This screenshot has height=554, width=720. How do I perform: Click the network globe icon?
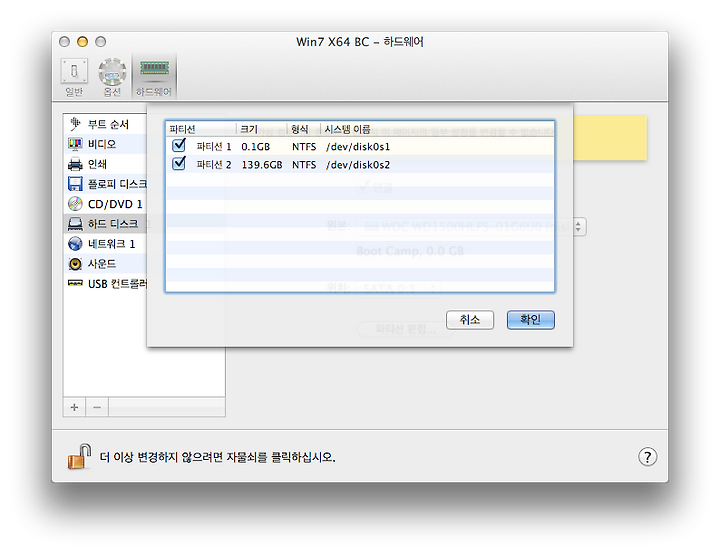(75, 243)
